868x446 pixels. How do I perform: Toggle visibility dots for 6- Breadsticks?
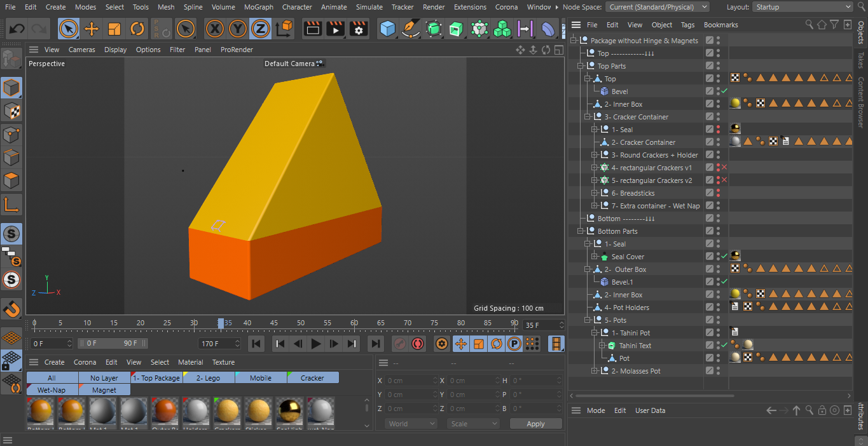tap(719, 193)
